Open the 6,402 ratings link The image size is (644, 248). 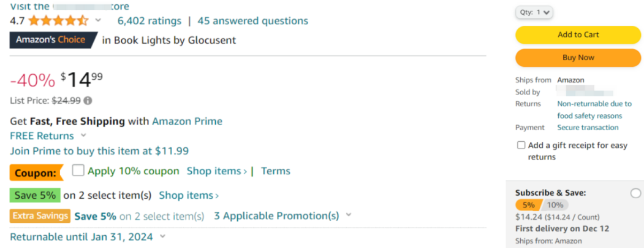149,20
